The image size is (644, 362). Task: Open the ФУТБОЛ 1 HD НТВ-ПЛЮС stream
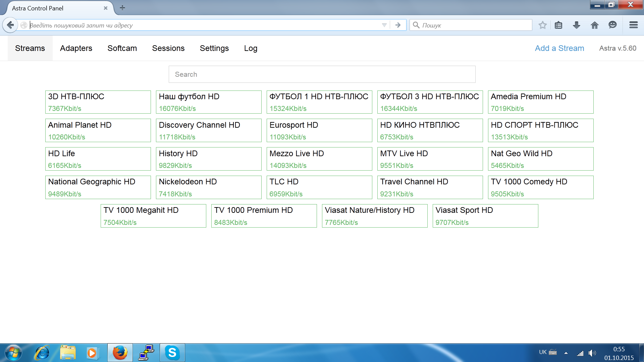pos(319,102)
